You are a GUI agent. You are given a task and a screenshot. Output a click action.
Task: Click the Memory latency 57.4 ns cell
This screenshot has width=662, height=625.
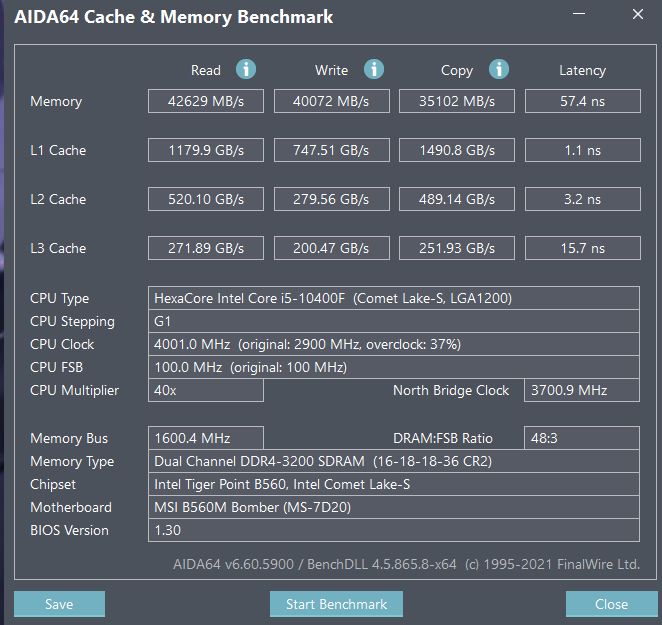pos(583,101)
